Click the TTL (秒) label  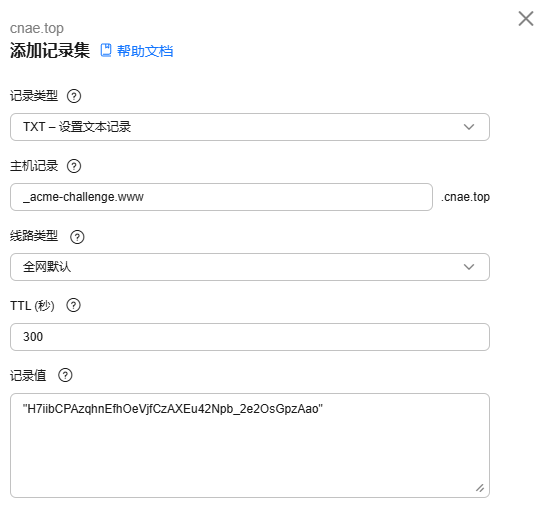tap(32, 306)
